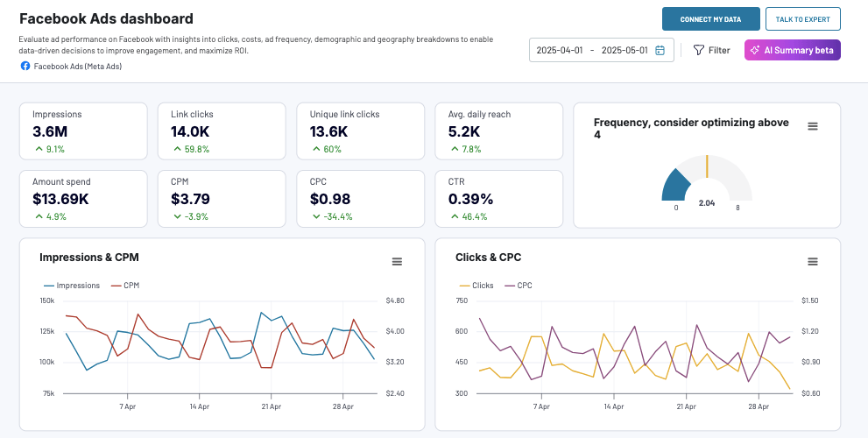
Task: Click the 150k axis label
Action: coord(46,300)
